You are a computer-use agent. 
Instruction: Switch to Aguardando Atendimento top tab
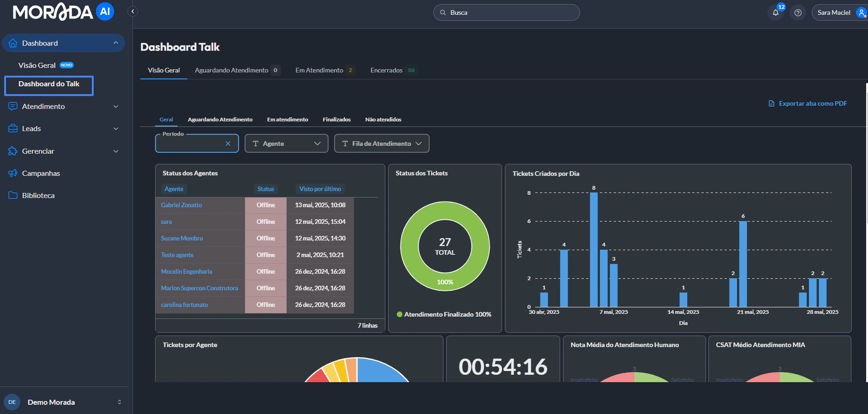click(x=237, y=70)
